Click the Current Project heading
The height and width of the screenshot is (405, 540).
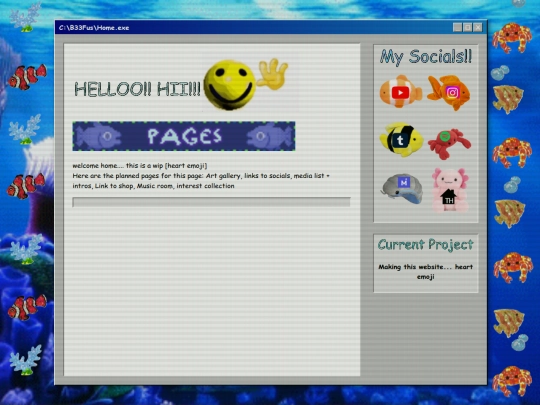[x=426, y=245]
